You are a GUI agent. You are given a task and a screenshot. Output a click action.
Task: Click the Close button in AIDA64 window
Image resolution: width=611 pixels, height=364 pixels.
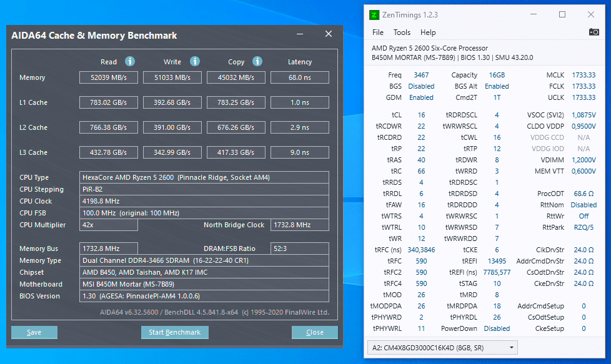pos(314,332)
